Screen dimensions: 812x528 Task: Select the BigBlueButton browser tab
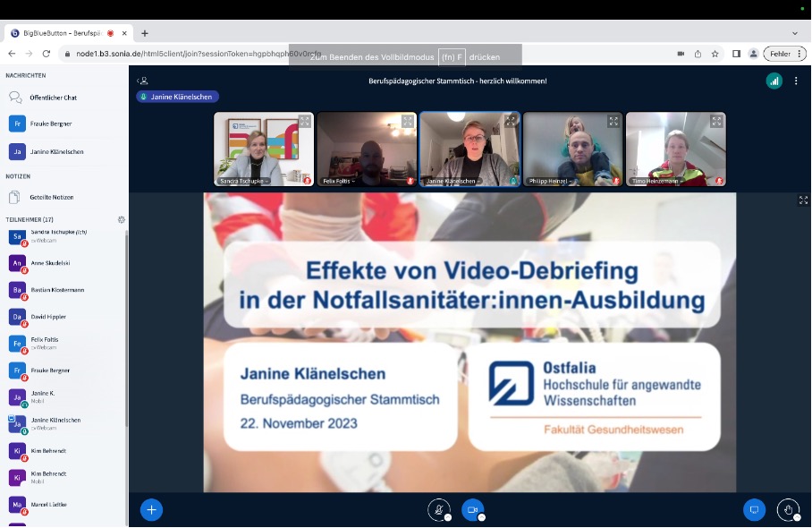click(68, 33)
